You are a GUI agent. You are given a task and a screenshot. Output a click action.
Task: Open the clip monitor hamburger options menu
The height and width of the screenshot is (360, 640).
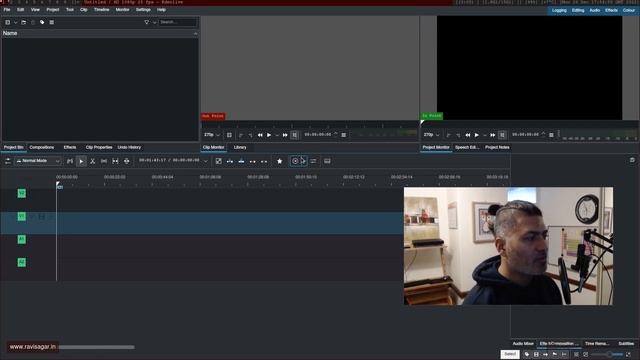click(x=344, y=135)
